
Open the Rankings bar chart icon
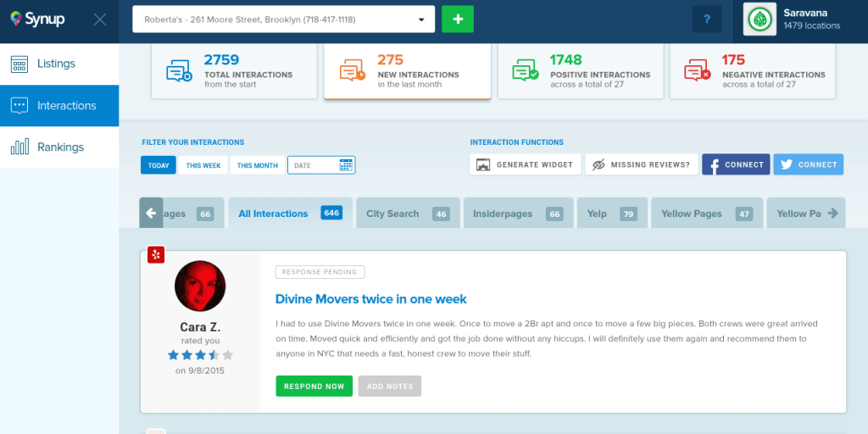tap(19, 147)
